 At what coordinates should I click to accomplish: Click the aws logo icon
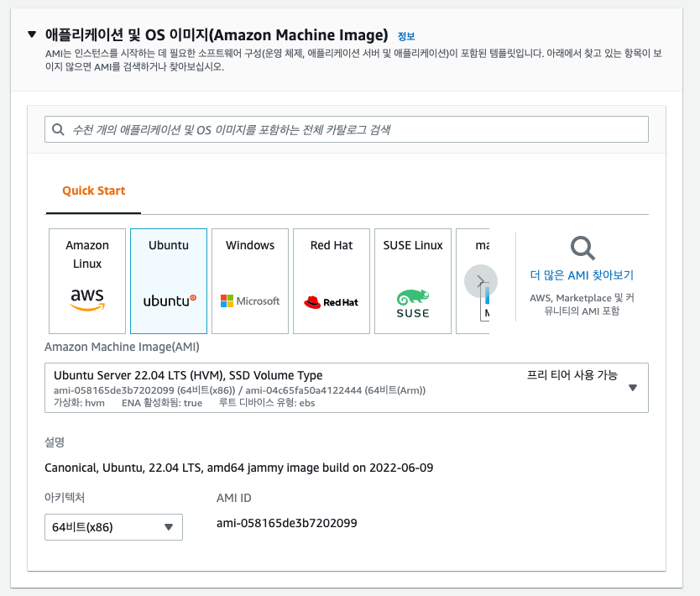point(87,300)
